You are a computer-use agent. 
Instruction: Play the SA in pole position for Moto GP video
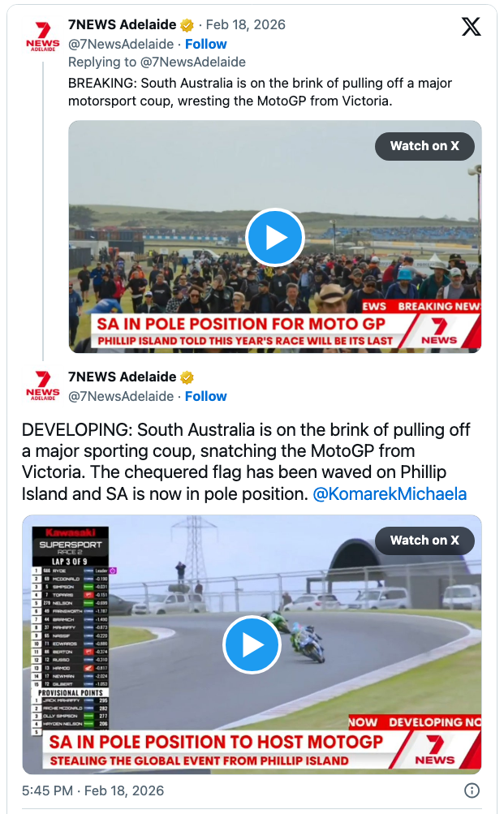(x=274, y=237)
